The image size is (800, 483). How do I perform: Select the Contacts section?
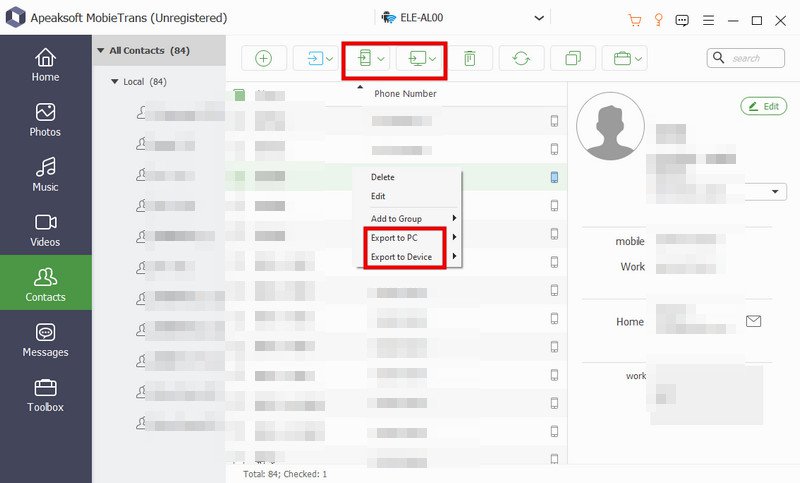[45, 283]
